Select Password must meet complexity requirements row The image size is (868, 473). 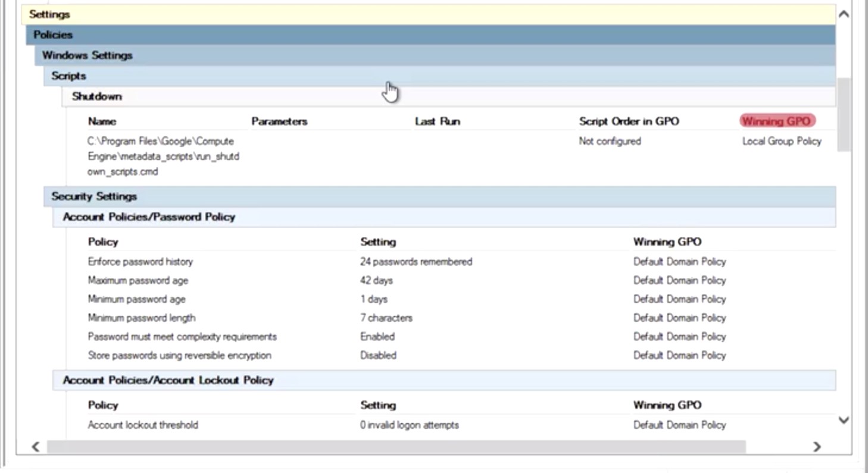[461, 337]
